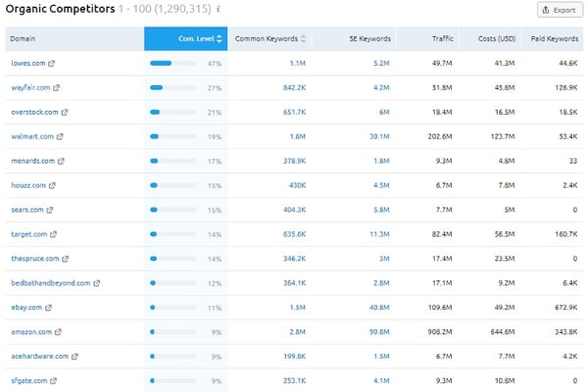Open overstock.com common keywords value 651.7K
This screenshot has height=392, width=588.
pos(294,112)
